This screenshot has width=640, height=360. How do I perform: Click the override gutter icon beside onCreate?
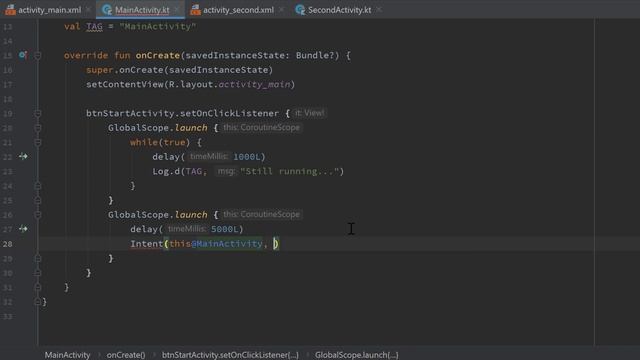[23, 55]
